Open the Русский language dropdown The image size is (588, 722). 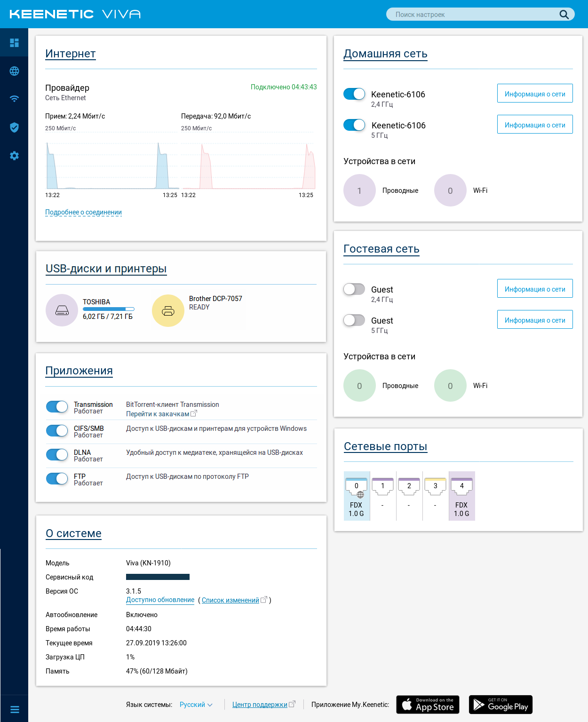click(196, 705)
